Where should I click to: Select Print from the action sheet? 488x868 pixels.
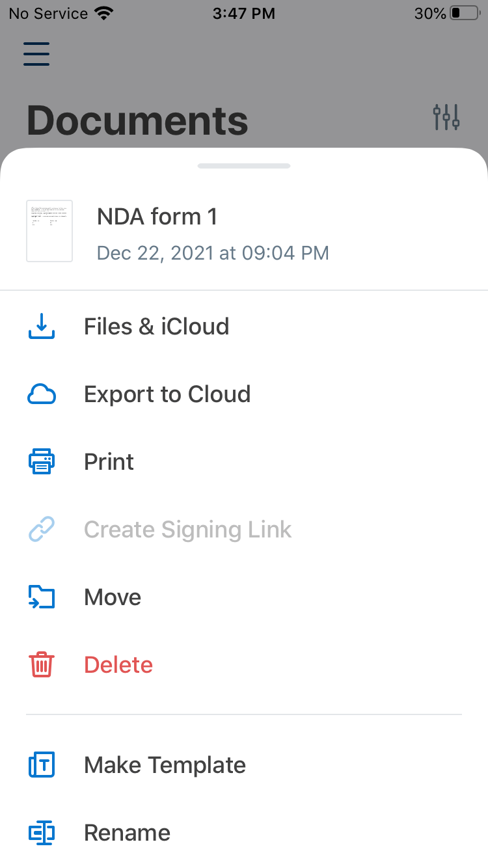tap(109, 462)
